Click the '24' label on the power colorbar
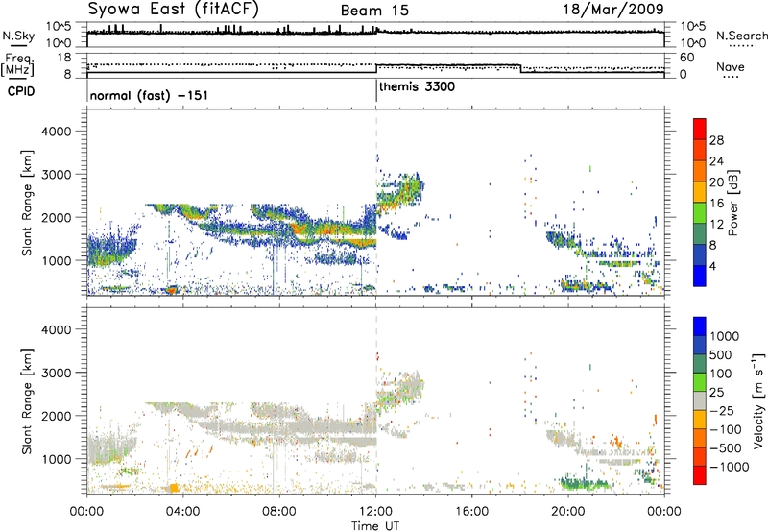Image resolution: width=768 pixels, height=532 pixels. pyautogui.click(x=716, y=161)
